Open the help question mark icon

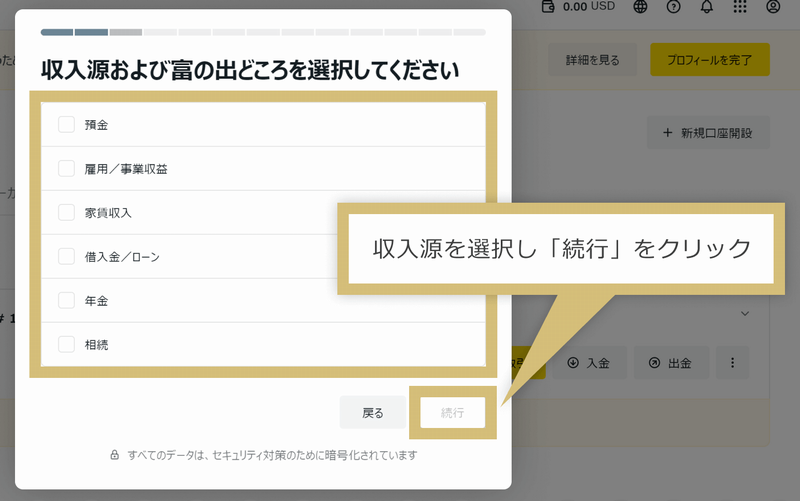[x=673, y=7]
